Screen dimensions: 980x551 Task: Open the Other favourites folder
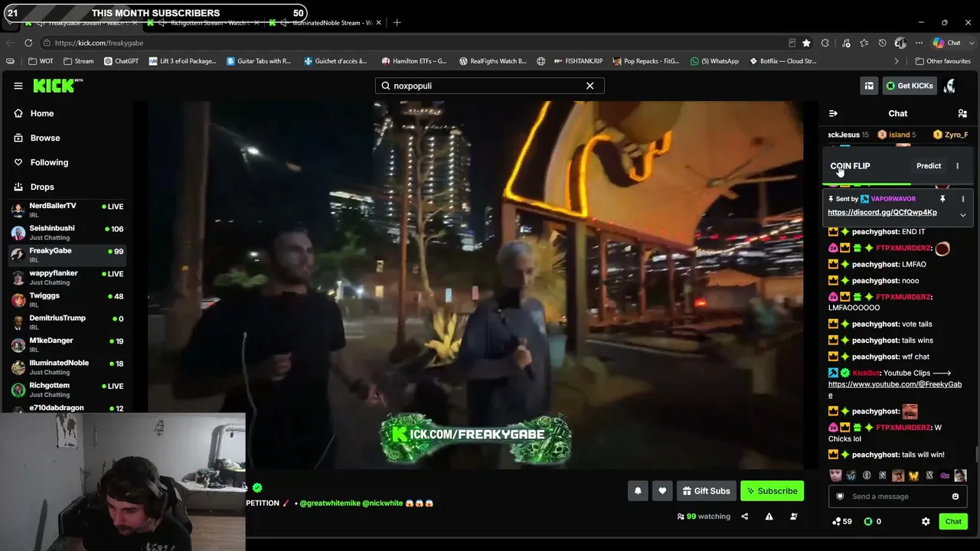(x=942, y=61)
